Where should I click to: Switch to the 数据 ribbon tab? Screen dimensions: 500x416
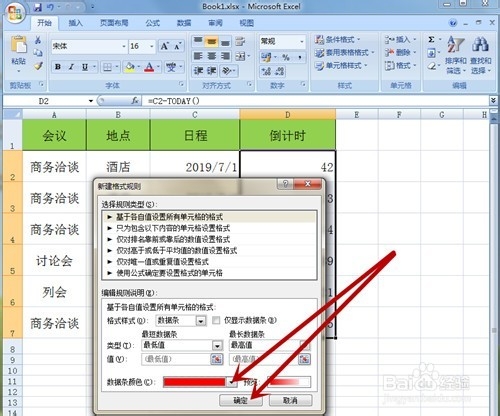click(x=184, y=23)
